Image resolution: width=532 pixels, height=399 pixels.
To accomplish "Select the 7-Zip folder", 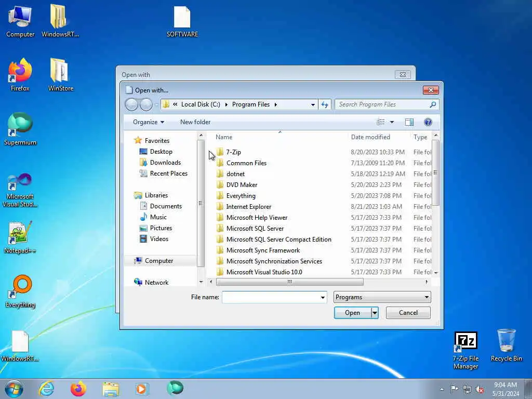I will tap(233, 152).
